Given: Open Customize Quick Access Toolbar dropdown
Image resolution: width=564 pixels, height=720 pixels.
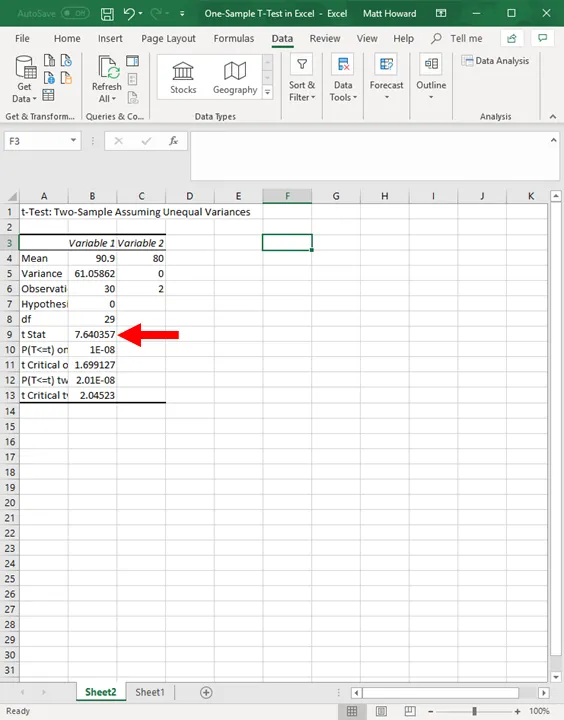Looking at the screenshot, I should [182, 14].
